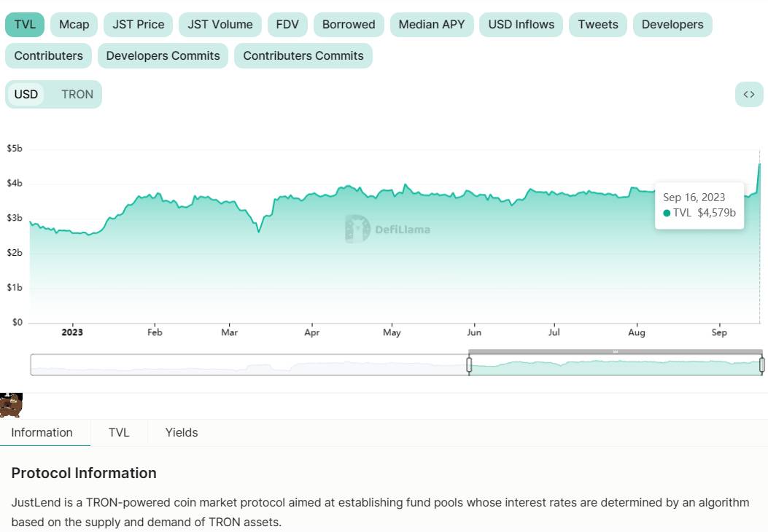This screenshot has height=532, width=768.
Task: Click the right handle of range slider
Action: pyautogui.click(x=761, y=364)
